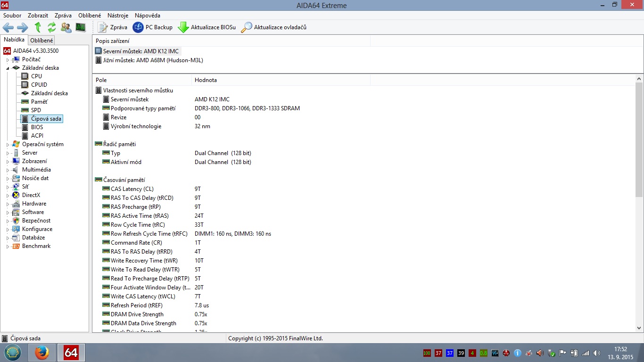Expand the Benchmark tree node

pyautogui.click(x=8, y=247)
